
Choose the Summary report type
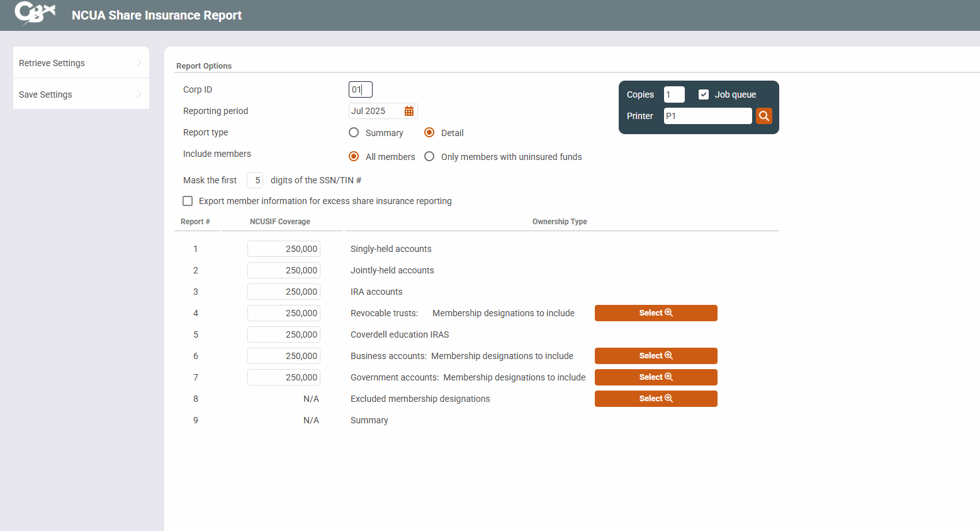tap(354, 132)
